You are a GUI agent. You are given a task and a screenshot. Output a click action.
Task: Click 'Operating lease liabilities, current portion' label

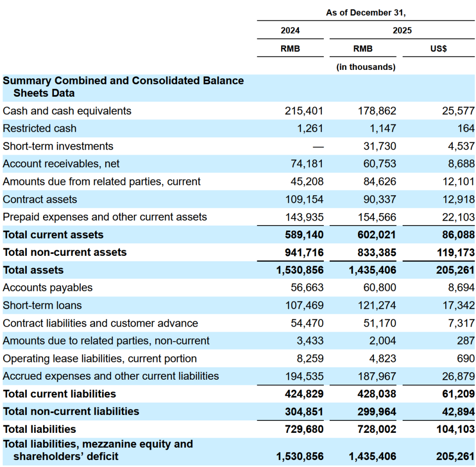tap(100, 358)
